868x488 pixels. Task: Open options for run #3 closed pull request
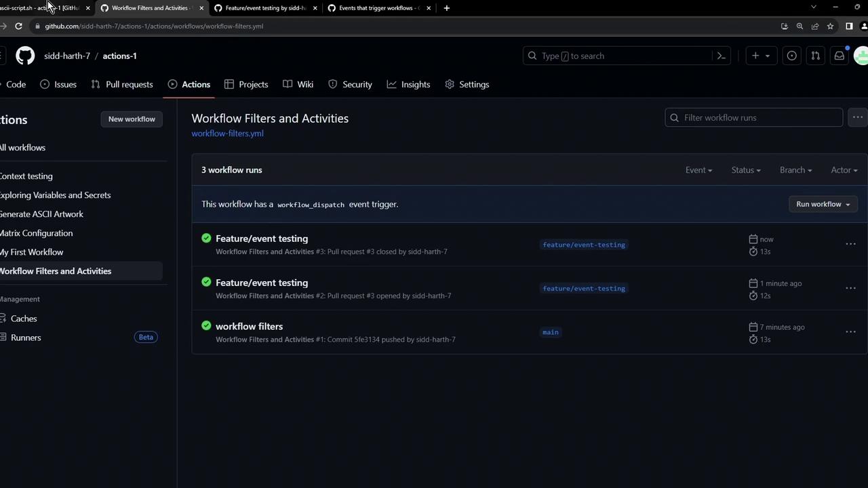tap(850, 244)
